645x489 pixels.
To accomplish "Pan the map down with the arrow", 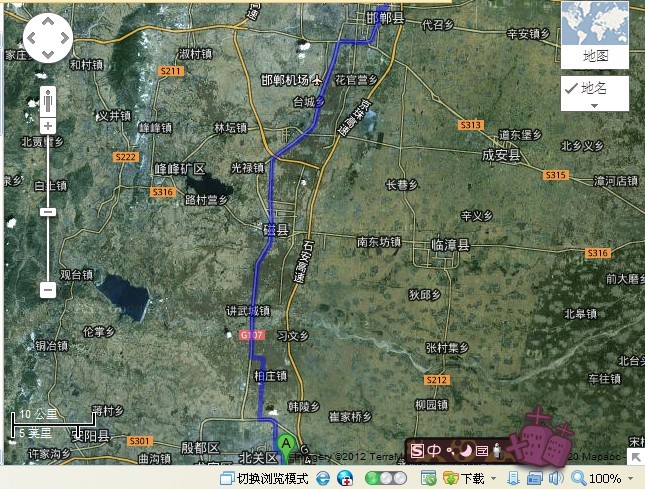I will [x=48, y=54].
